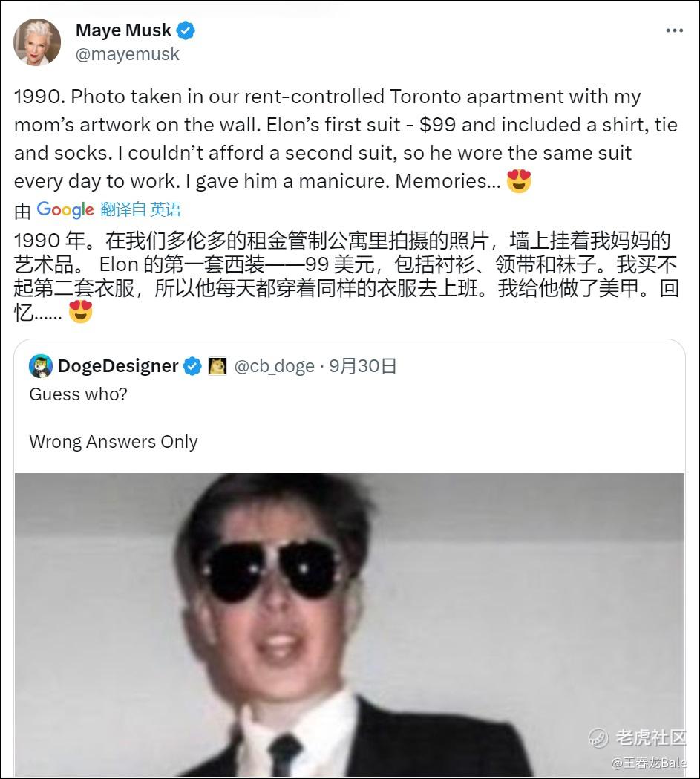Click the heart-eyes emoji after 回忆

[80, 311]
